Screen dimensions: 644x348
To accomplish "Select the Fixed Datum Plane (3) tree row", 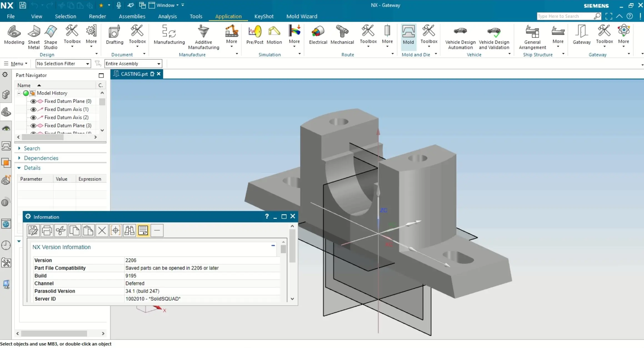I will pyautogui.click(x=68, y=125).
